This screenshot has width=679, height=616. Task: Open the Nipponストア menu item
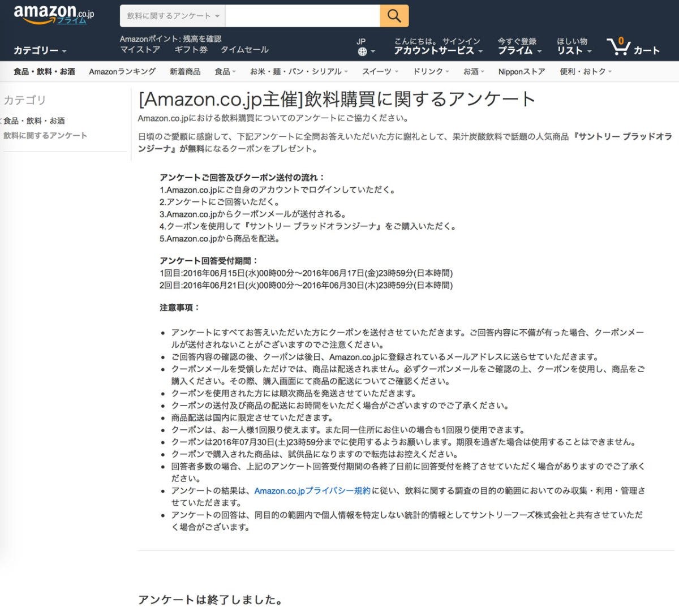pos(522,71)
